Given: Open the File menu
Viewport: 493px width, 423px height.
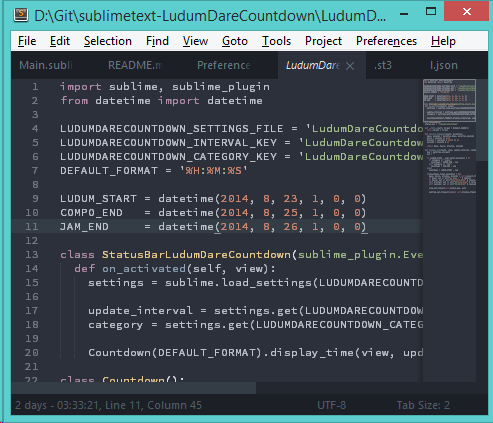Looking at the screenshot, I should pos(27,41).
